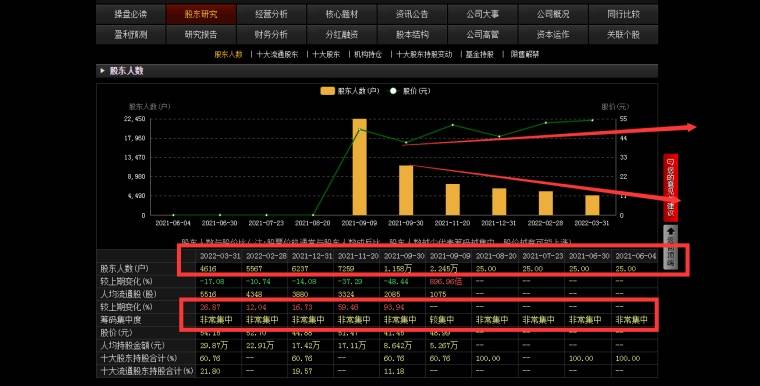Screen dimensions: 760x386
Task: Jump to 基金持股 sub-link
Action: [479, 55]
